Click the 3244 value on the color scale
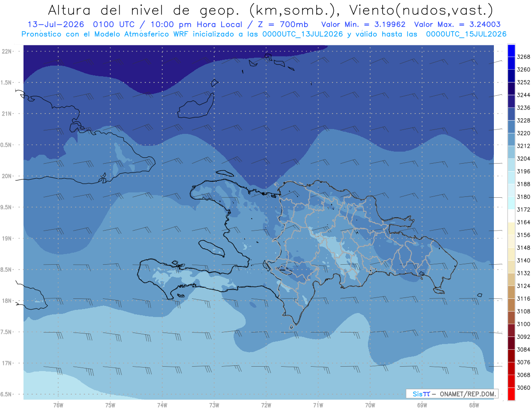The image size is (532, 411). 524,95
